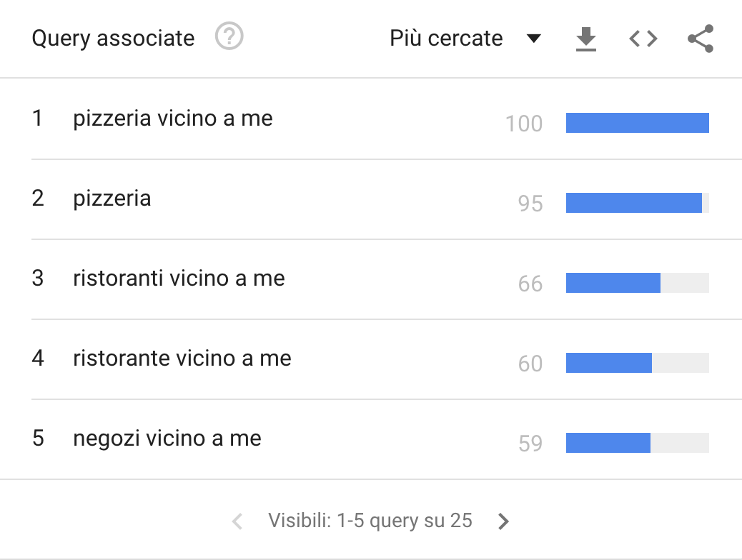Download the related queries data
Screen dimensions: 742x560
tap(586, 39)
